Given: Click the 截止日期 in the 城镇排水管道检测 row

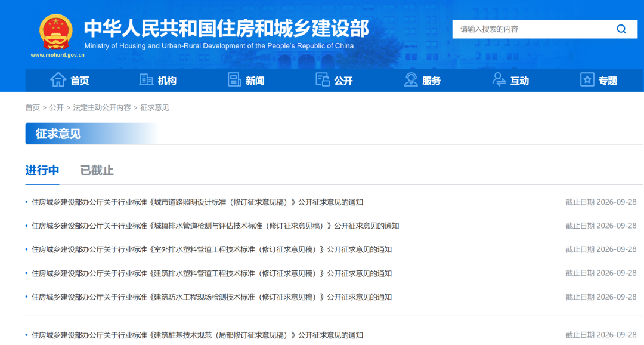Looking at the screenshot, I should (x=601, y=226).
